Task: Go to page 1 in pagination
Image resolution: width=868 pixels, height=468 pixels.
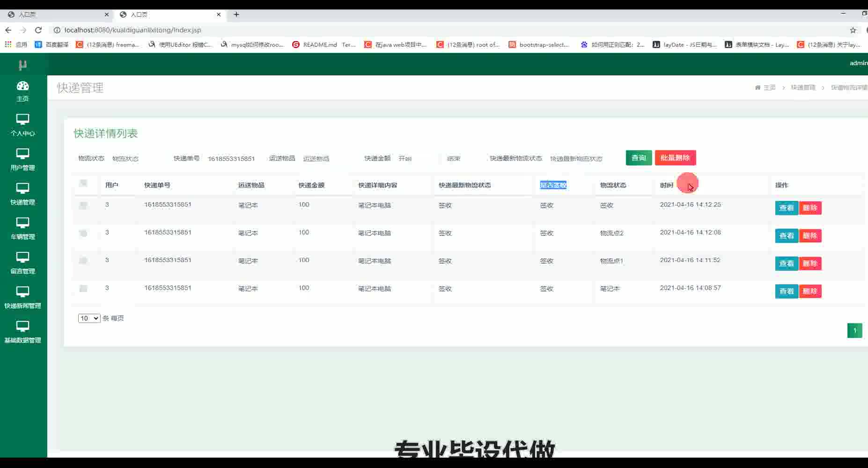Action: [x=854, y=330]
